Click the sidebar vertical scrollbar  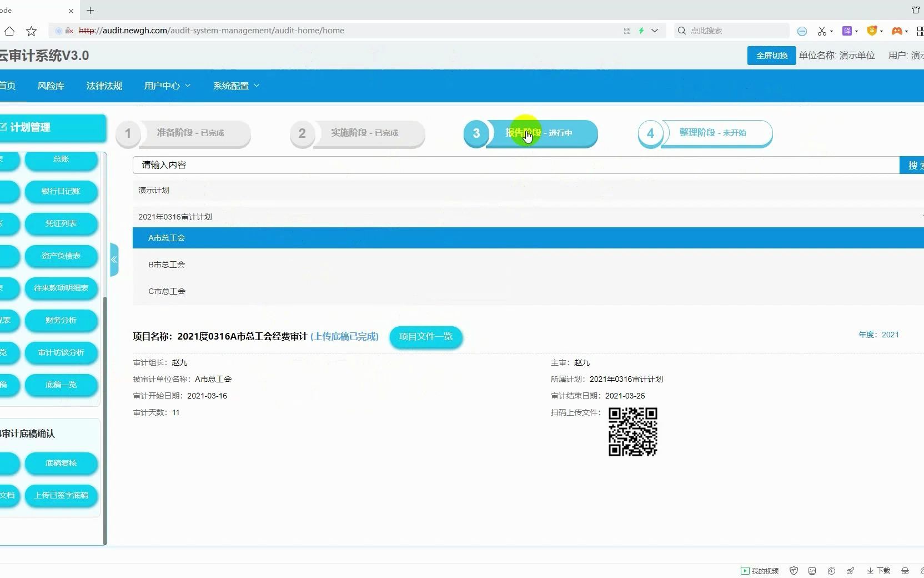(x=105, y=420)
